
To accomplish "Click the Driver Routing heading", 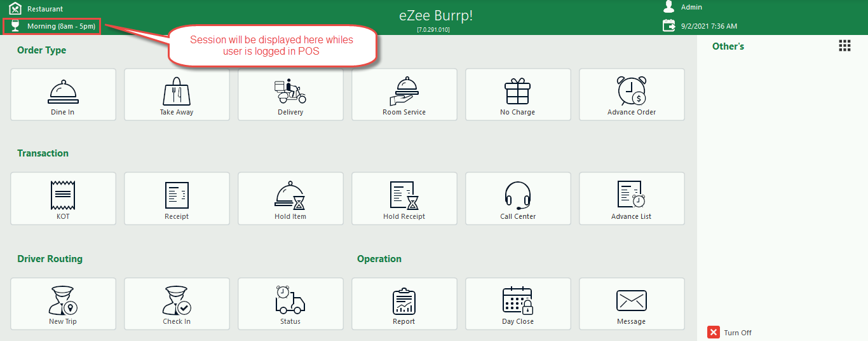I will 50,259.
